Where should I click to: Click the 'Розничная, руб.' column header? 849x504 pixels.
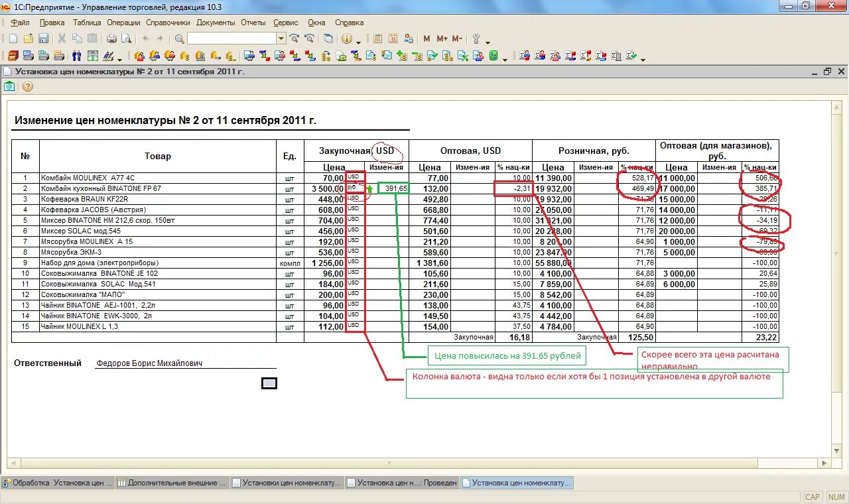[x=594, y=151]
